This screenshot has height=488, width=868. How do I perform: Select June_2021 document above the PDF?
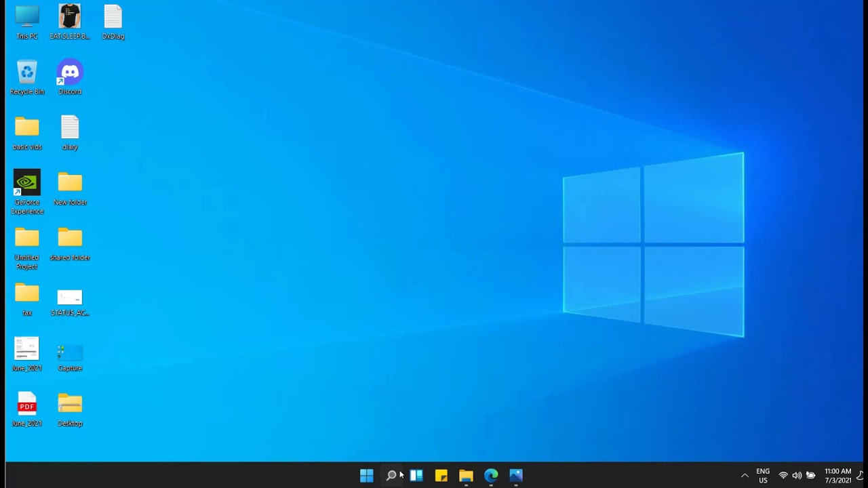click(27, 354)
